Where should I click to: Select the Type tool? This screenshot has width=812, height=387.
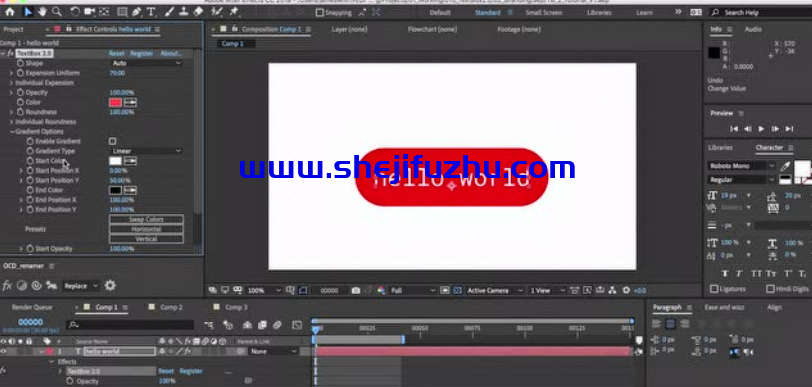coord(151,11)
